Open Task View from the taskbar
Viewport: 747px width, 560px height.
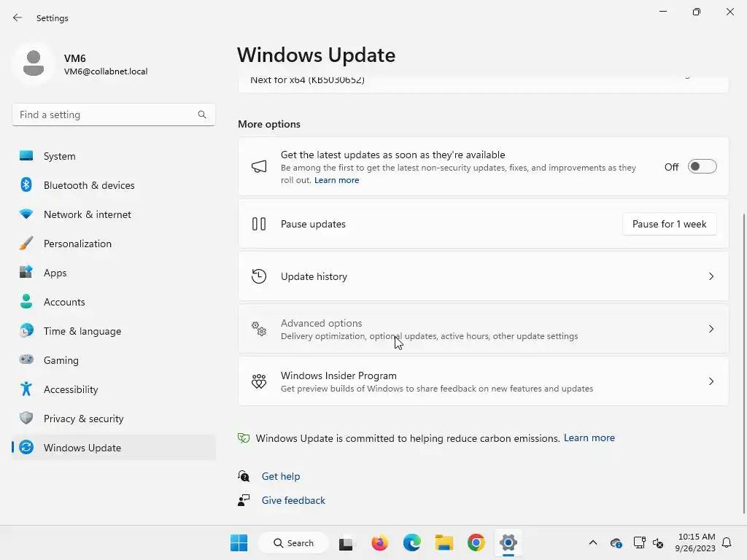pos(346,542)
